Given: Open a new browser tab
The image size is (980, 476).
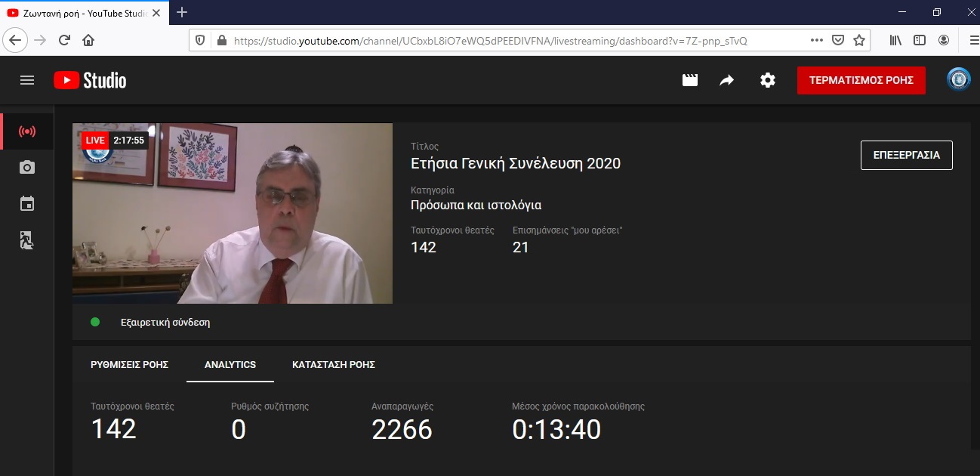Looking at the screenshot, I should tap(182, 12).
